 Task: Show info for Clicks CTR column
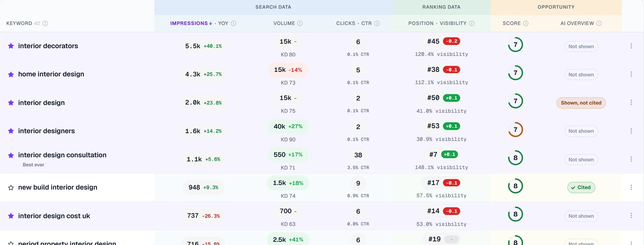[377, 23]
